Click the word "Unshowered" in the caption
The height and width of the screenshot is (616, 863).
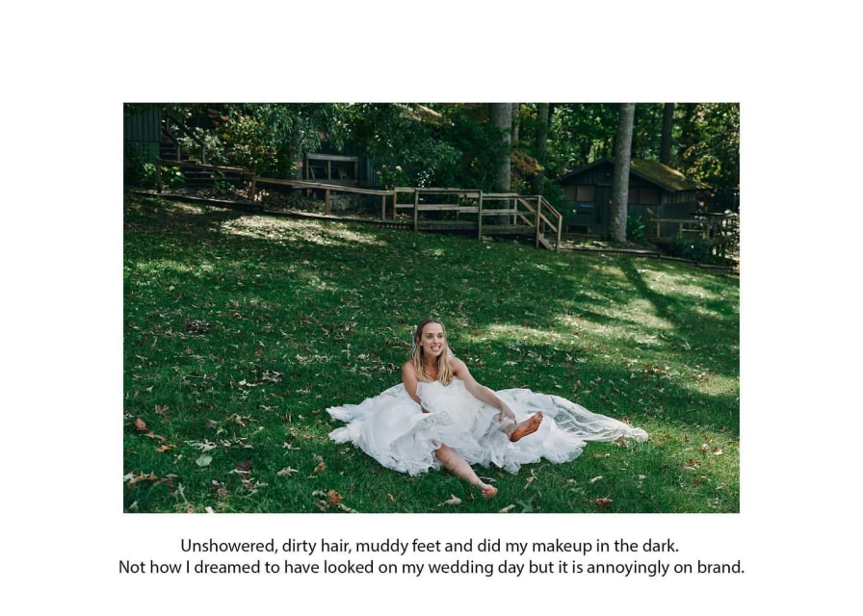(228, 546)
